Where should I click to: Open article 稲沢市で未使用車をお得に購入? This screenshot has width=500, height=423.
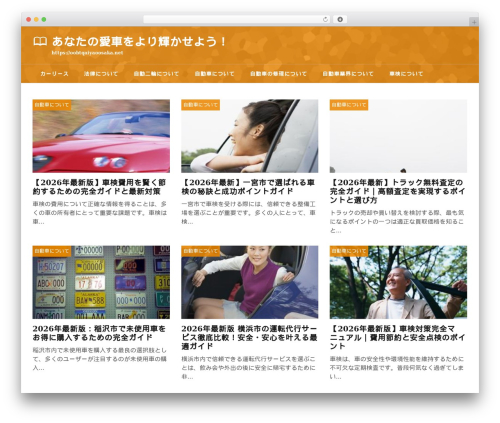(99, 333)
